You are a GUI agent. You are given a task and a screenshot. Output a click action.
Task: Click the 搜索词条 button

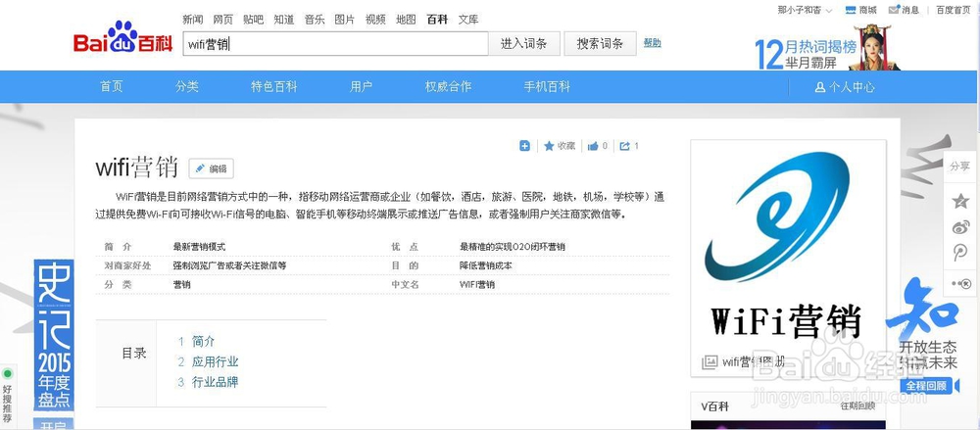click(600, 44)
